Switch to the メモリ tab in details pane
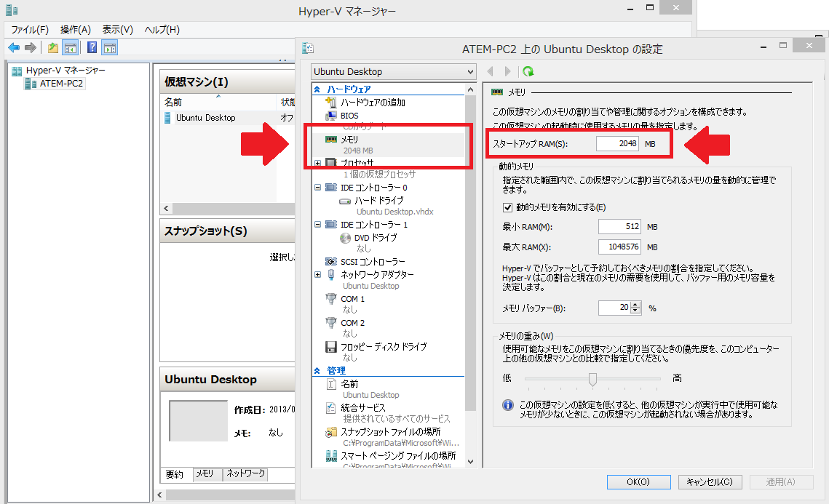The height and width of the screenshot is (504, 829). pos(205,474)
